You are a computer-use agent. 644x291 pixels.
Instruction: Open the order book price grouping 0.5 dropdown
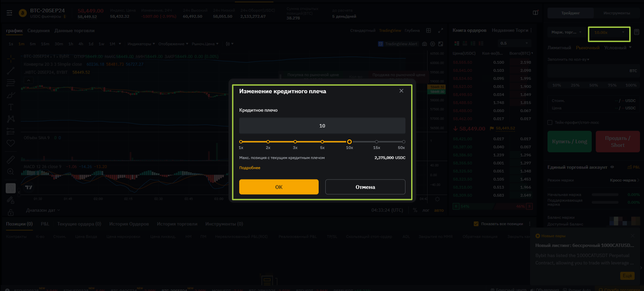tap(514, 43)
